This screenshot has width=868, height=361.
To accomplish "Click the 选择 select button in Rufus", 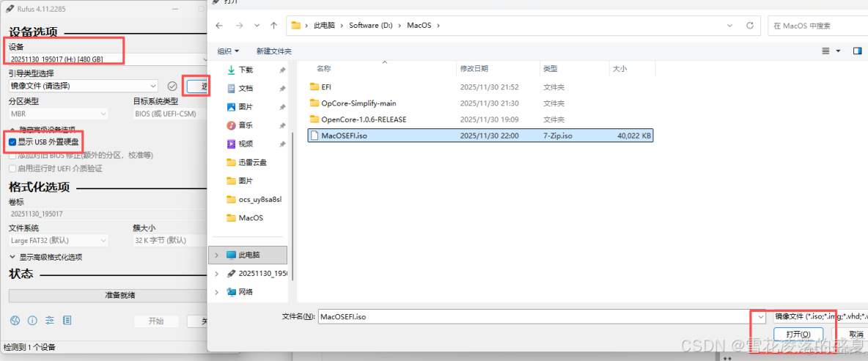I will coord(198,86).
